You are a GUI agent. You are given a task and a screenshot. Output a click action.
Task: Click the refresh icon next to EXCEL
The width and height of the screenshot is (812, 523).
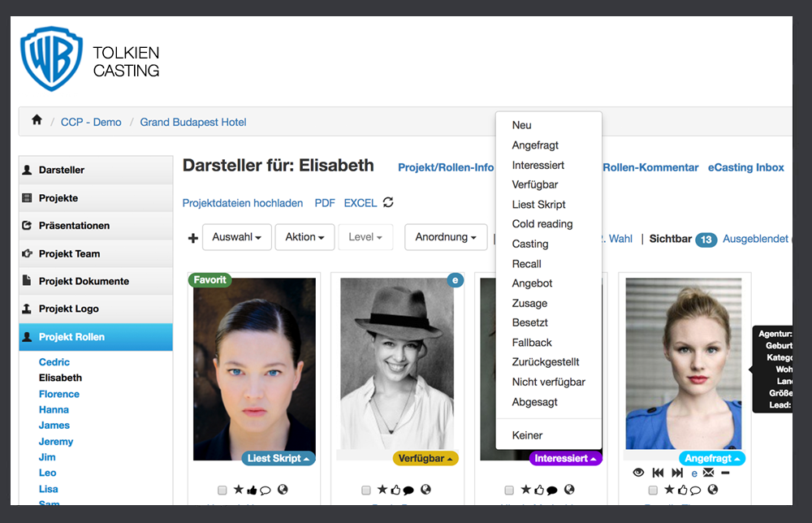(x=388, y=203)
